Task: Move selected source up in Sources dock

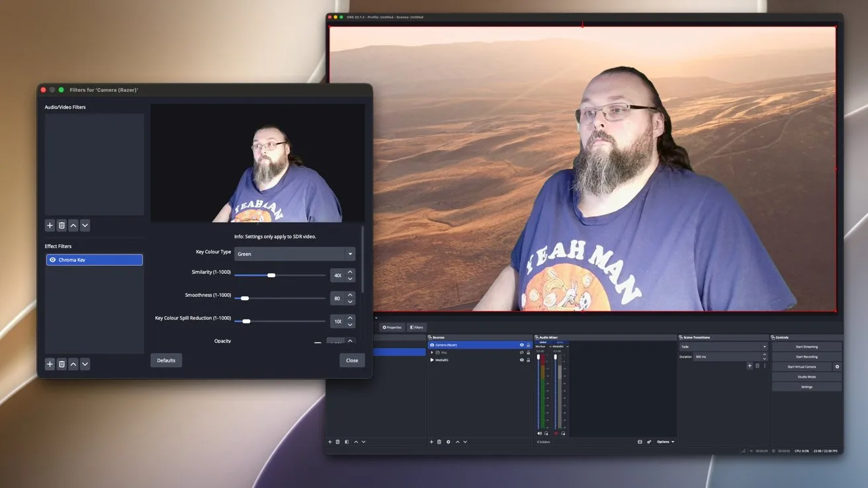Action: click(x=457, y=442)
